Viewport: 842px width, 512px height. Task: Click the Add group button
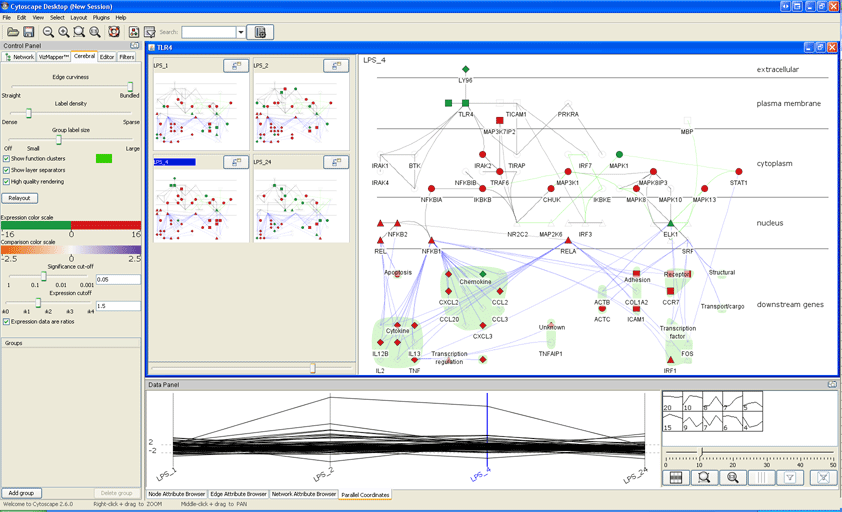[x=21, y=493]
